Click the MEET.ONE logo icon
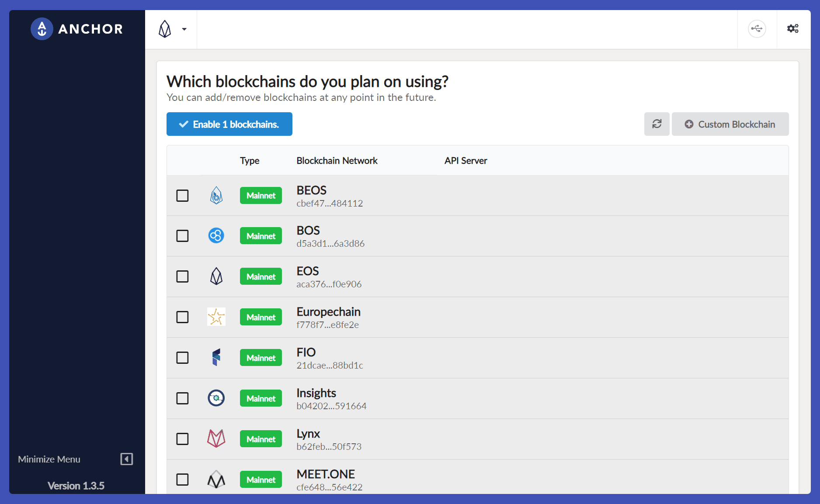This screenshot has width=820, height=504. pyautogui.click(x=216, y=479)
